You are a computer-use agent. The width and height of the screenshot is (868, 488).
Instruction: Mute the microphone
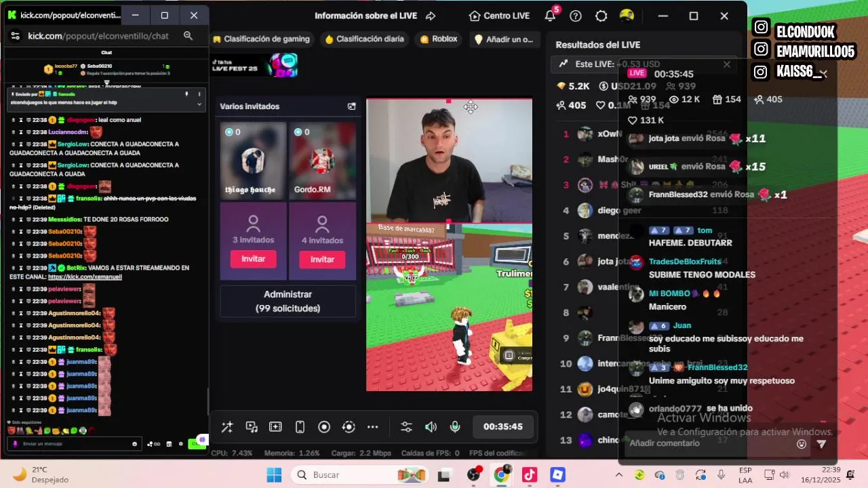pos(455,427)
